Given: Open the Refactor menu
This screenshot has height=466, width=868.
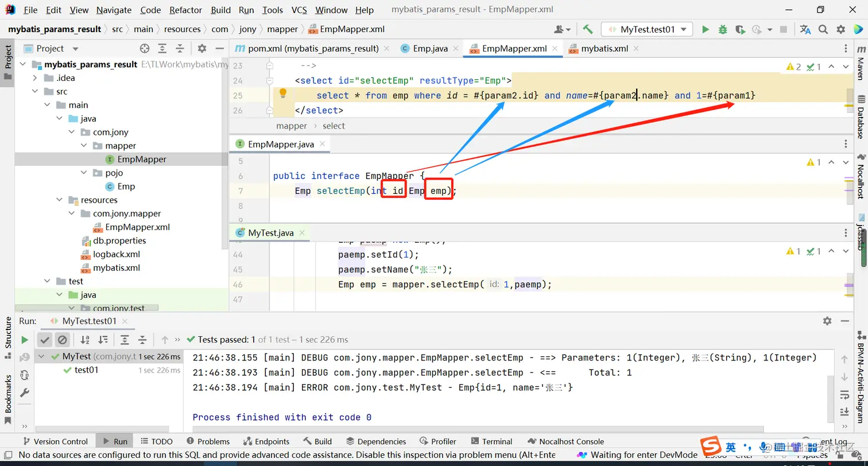Looking at the screenshot, I should (x=186, y=10).
